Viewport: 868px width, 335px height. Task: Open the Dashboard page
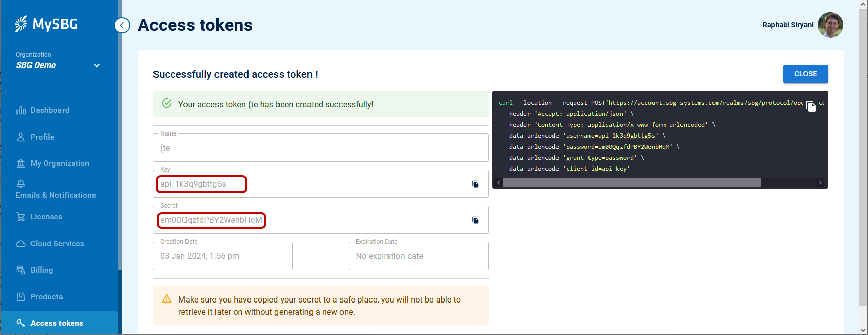[49, 110]
